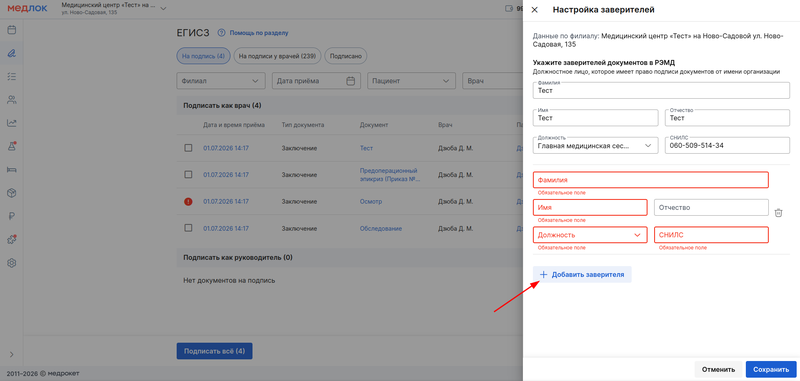This screenshot has width=800, height=381.
Task: Close the Настройка заверителей panel
Action: (x=535, y=10)
